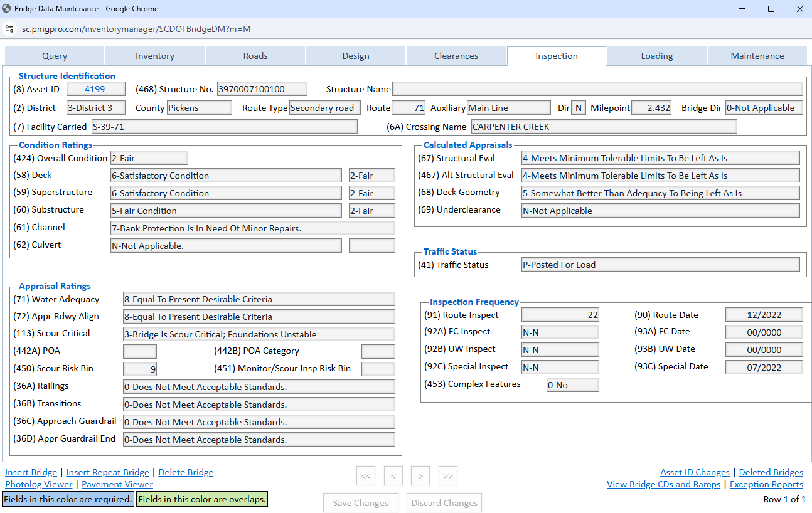Open the Deleted Bridges link
This screenshot has height=513, width=812.
[771, 472]
